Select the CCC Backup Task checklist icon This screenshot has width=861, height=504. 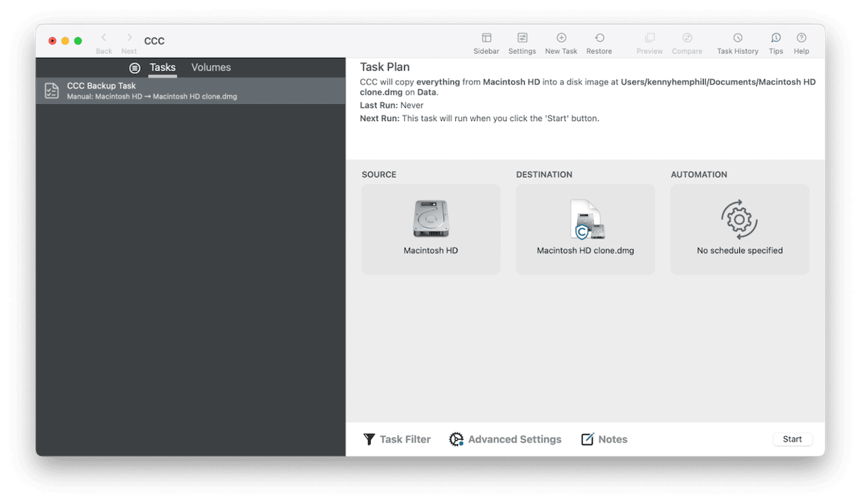52,91
